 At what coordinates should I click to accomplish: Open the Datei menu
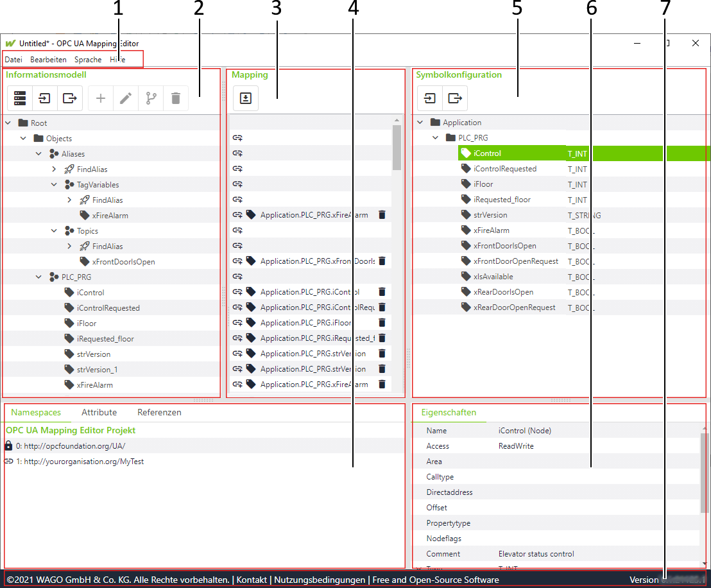pos(13,60)
